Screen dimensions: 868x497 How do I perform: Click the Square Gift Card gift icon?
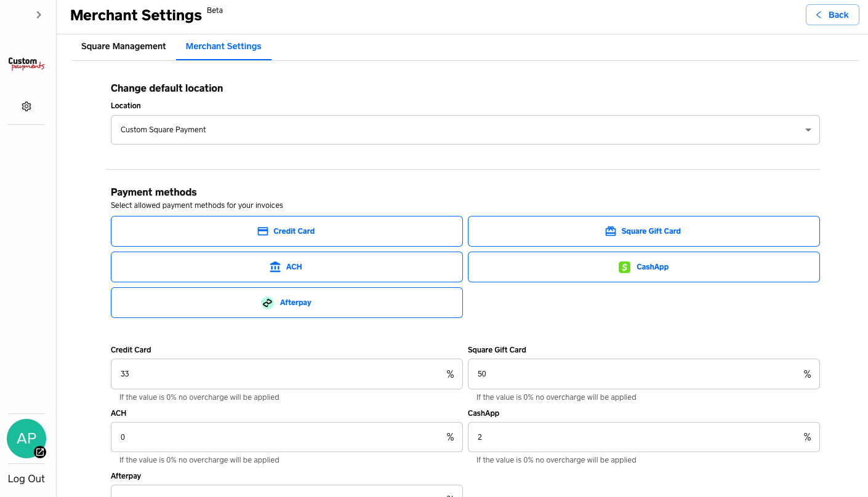click(611, 231)
